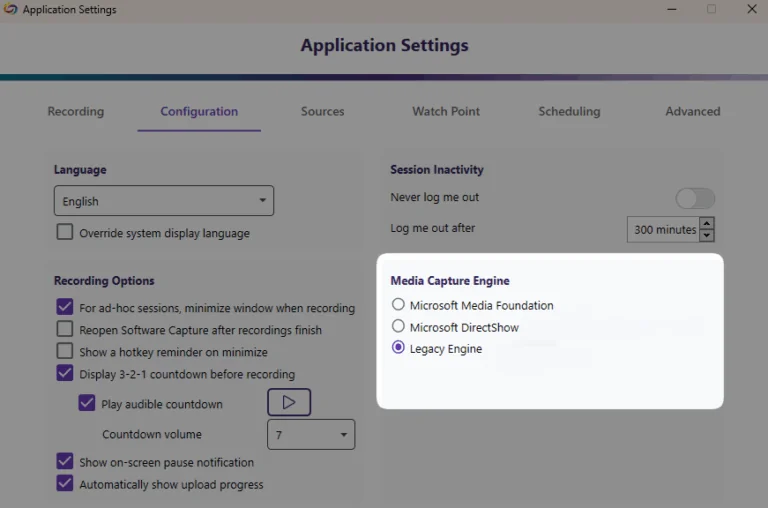Uncheck minimize window when recording for ad-hoc sessions
This screenshot has width=768, height=508.
[65, 307]
